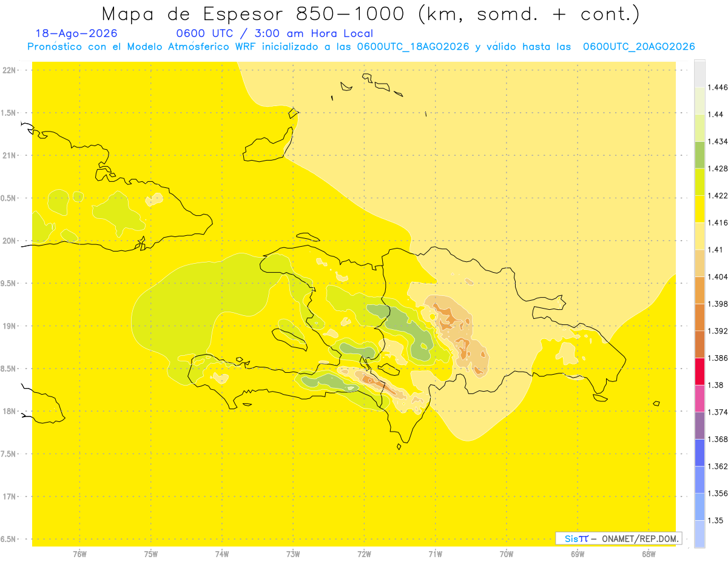Click the '76W' longitude label
Viewport: 728px width, 562px height.
click(79, 554)
